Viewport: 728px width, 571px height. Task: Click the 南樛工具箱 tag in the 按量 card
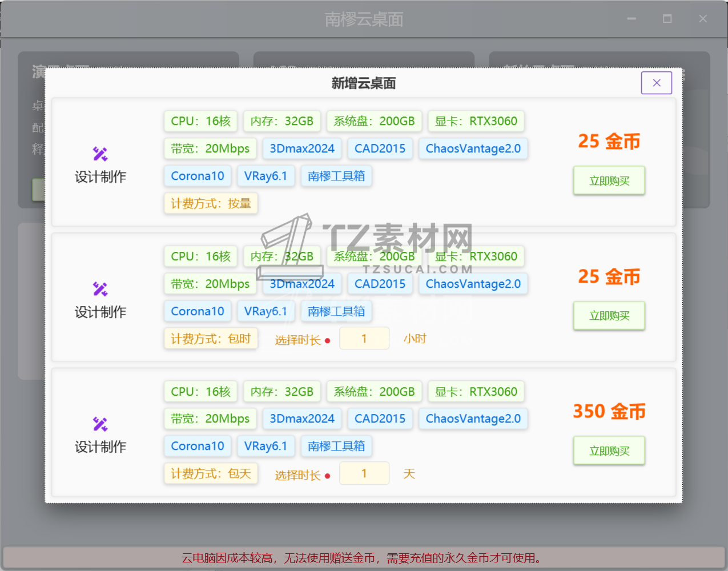coord(336,176)
